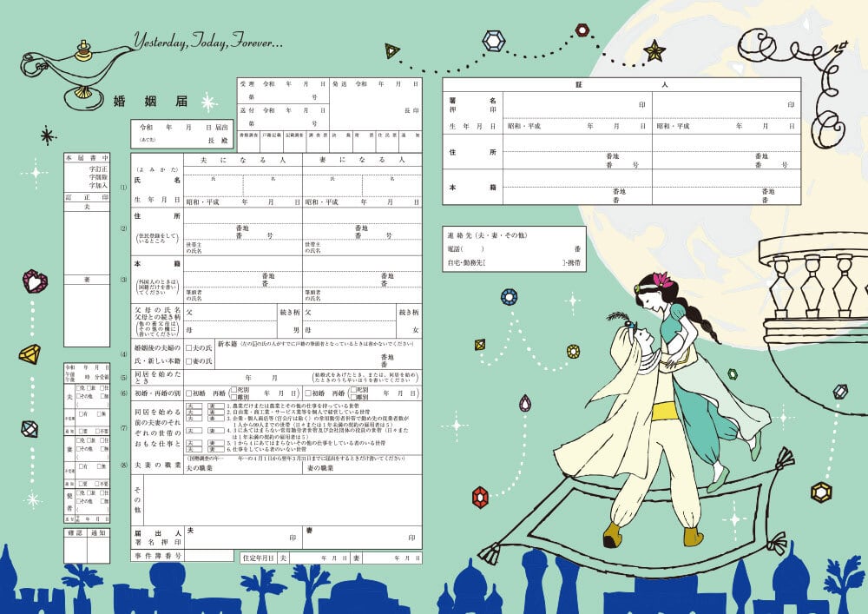Click second witness 署名押印 field
This screenshot has width=868, height=614.
pyautogui.click(x=727, y=104)
